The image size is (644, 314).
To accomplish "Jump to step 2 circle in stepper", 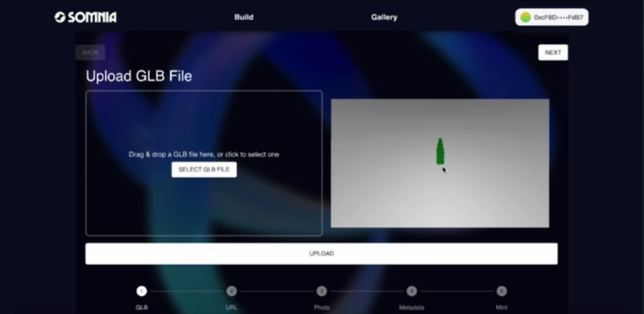I will point(231,291).
